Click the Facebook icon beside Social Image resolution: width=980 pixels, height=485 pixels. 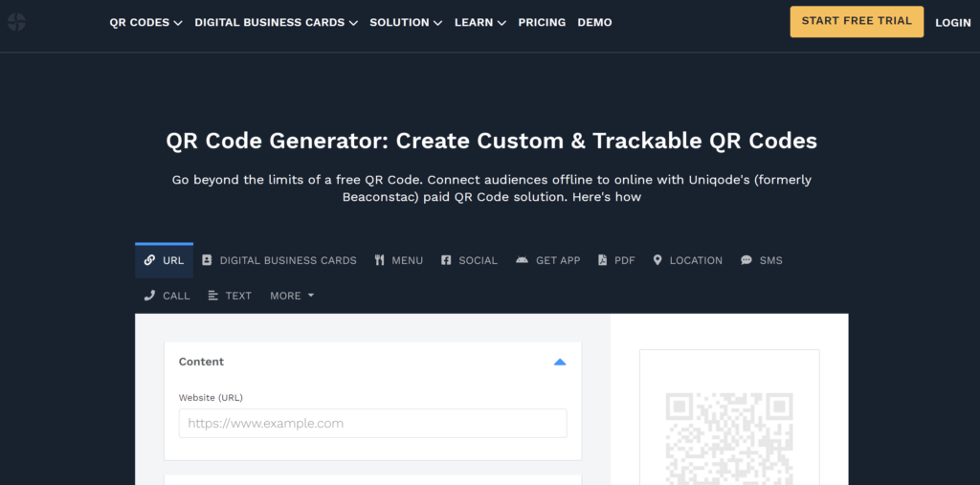(446, 260)
